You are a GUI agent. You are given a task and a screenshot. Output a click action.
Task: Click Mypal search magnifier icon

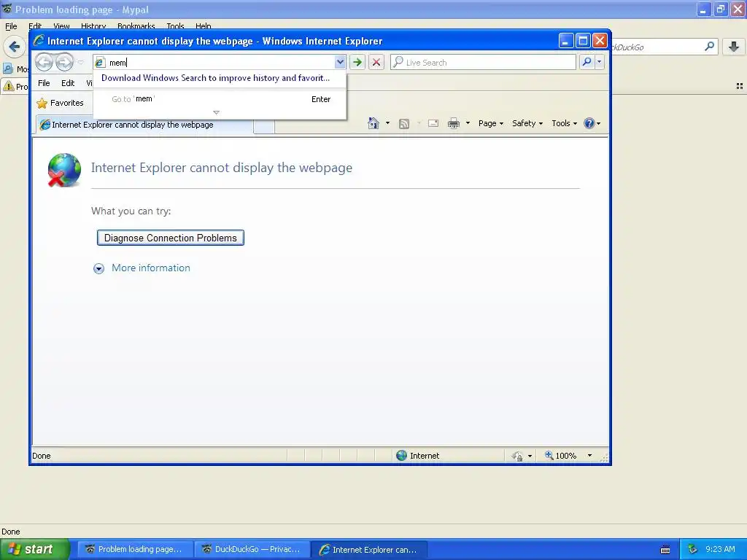(709, 47)
